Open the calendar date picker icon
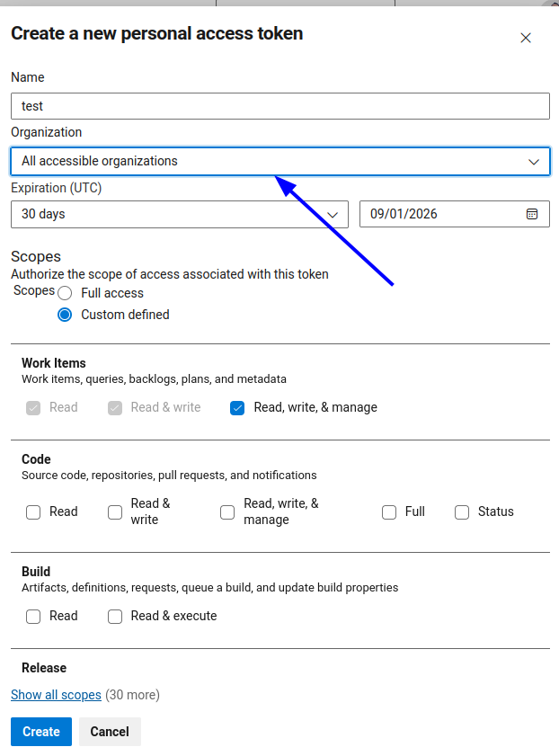 [x=532, y=214]
